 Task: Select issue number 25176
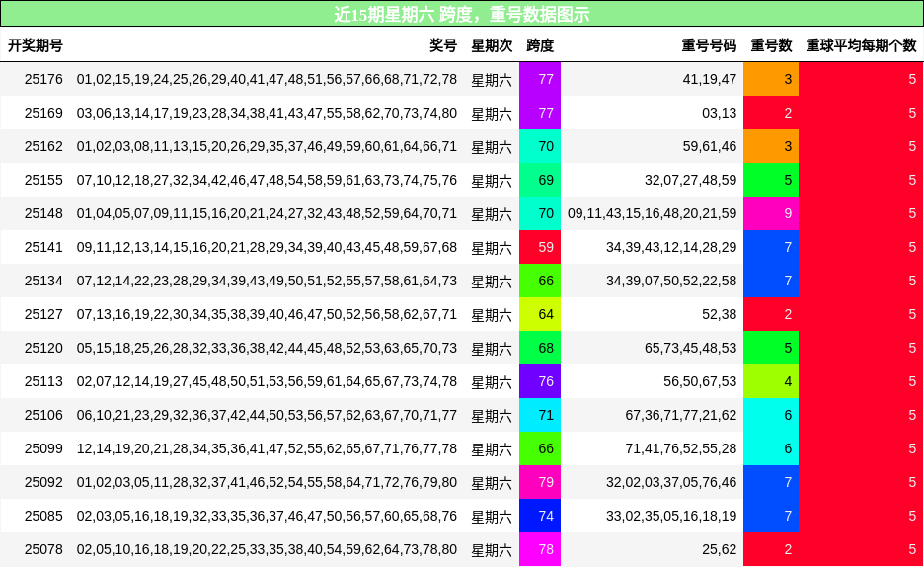point(43,79)
